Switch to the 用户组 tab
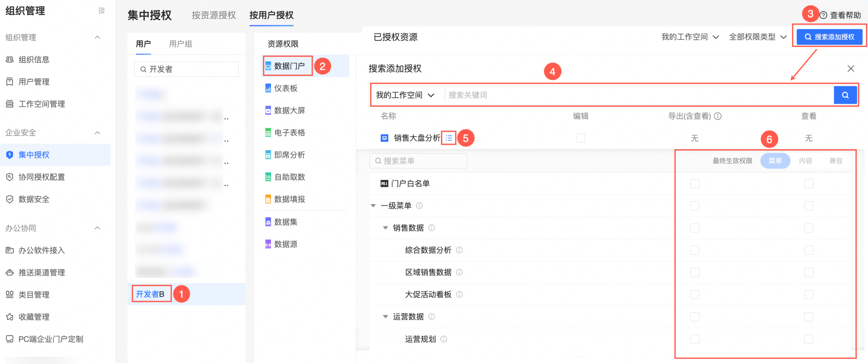868x364 pixels. point(180,44)
